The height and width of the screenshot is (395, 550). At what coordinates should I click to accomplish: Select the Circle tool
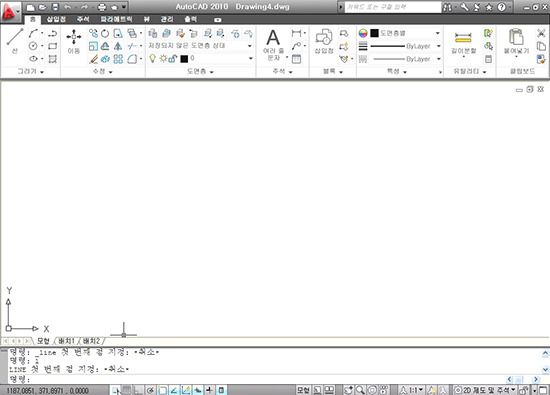(33, 46)
